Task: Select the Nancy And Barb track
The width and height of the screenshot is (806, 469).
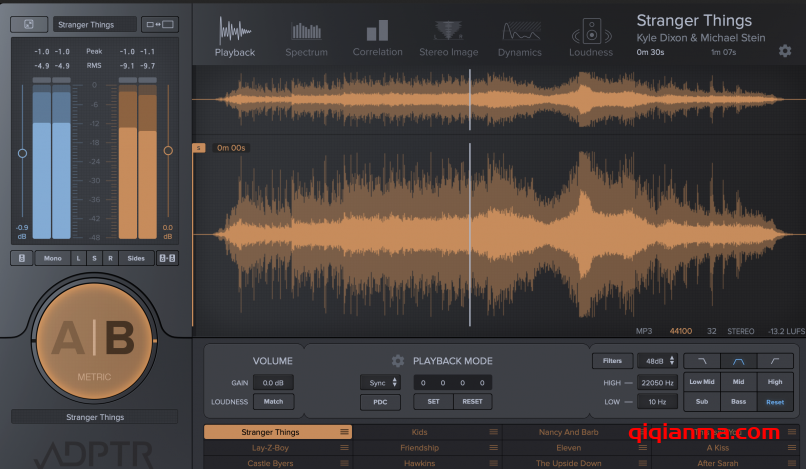Action: (576, 432)
